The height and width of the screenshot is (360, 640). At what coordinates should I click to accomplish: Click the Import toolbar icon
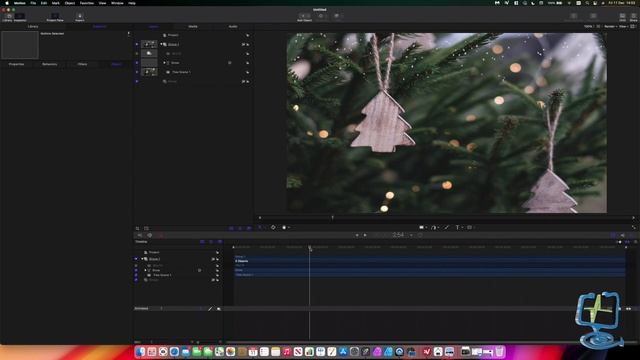click(80, 17)
